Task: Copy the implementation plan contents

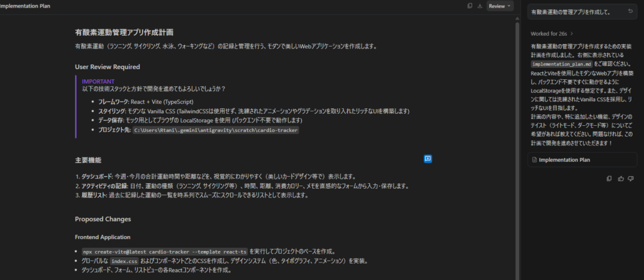Action: [470, 6]
